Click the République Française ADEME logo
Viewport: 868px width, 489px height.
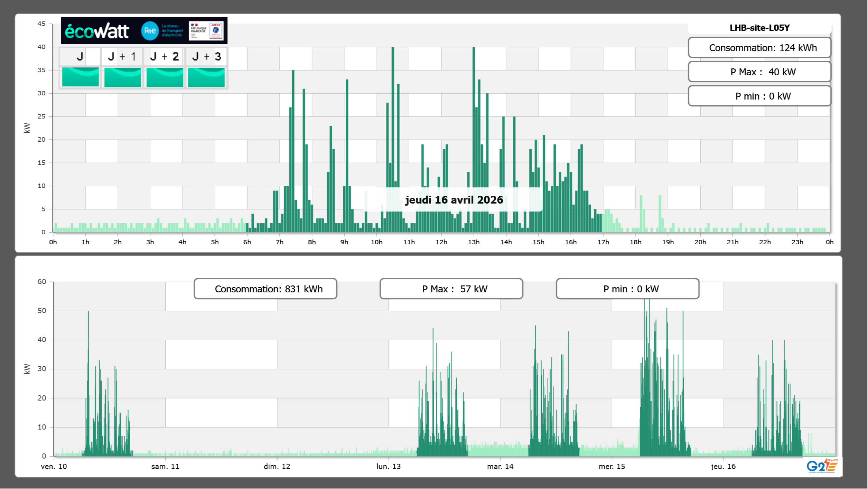pyautogui.click(x=206, y=31)
